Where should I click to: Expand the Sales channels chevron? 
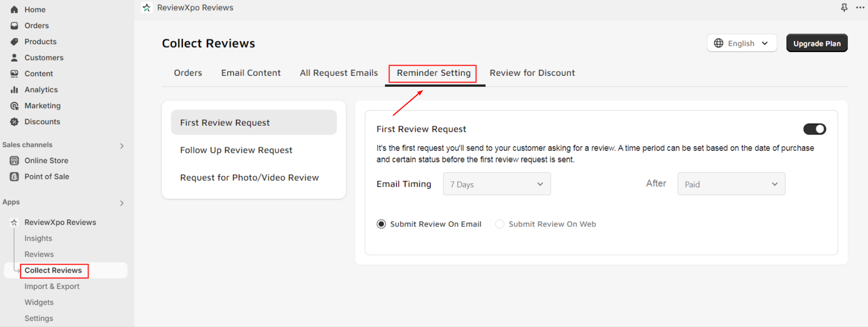[122, 146]
